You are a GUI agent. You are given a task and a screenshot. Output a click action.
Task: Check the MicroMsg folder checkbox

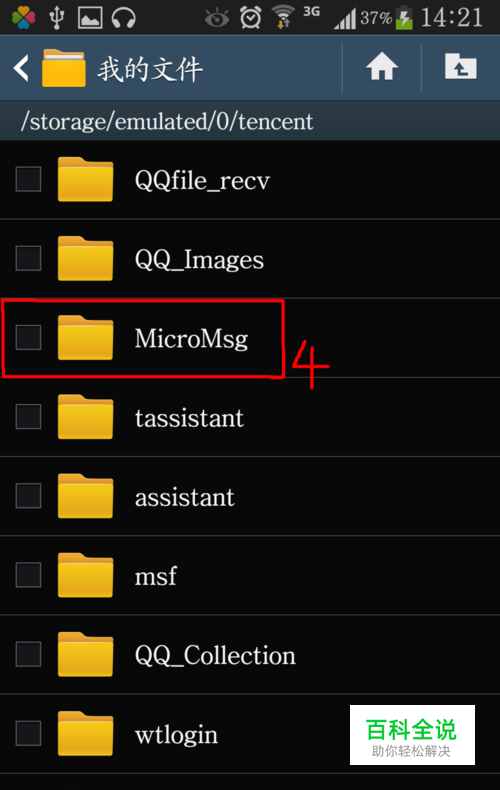[x=28, y=337]
